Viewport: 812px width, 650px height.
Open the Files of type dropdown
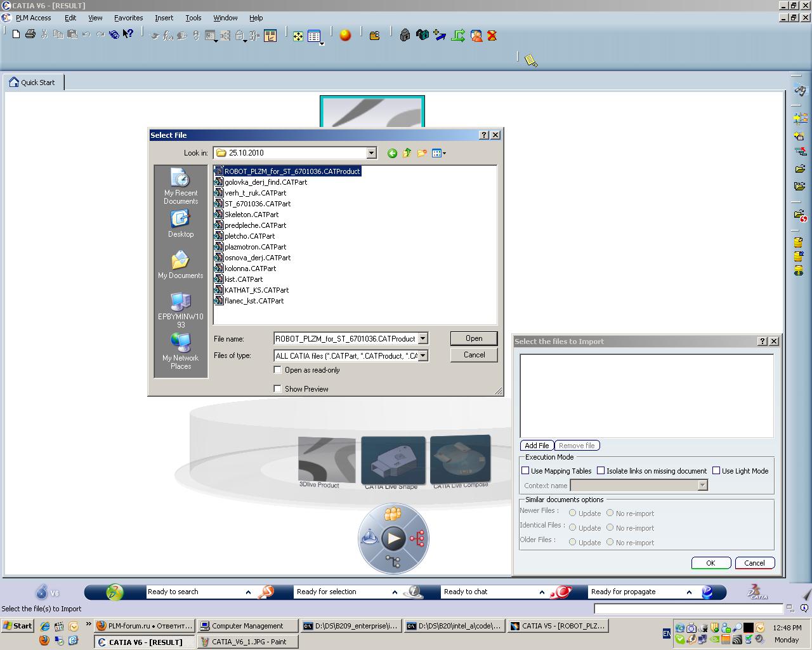click(x=423, y=356)
